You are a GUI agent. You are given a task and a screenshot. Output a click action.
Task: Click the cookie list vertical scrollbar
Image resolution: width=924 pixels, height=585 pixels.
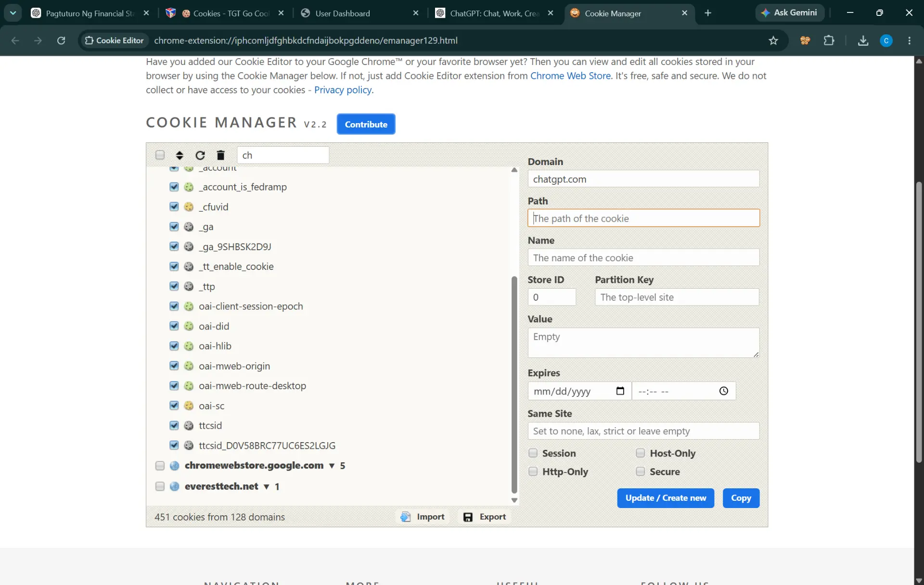point(514,384)
